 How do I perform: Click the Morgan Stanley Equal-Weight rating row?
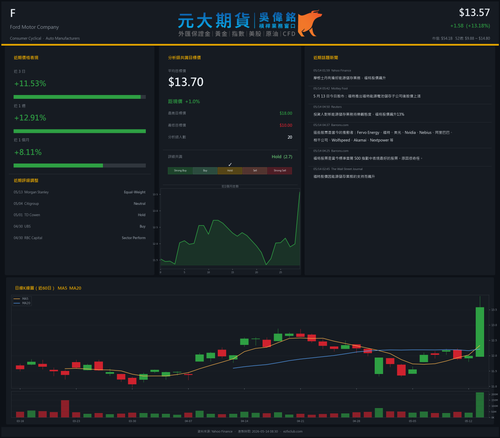click(x=80, y=192)
